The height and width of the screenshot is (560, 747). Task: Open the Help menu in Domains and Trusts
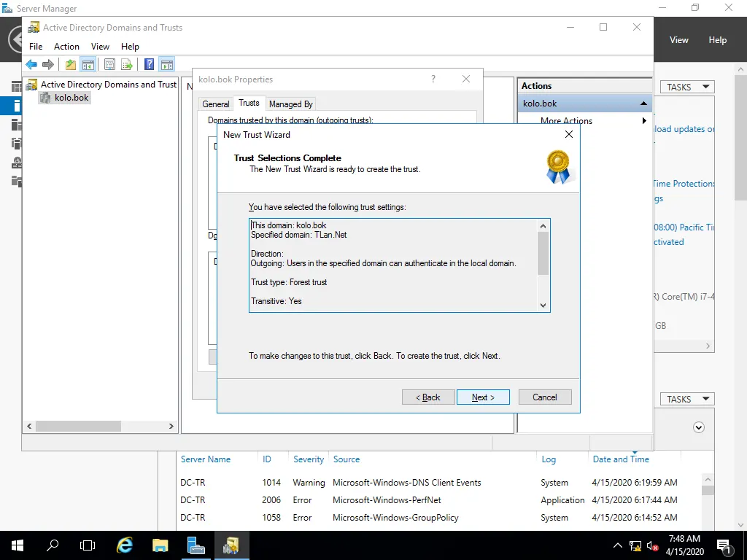(x=130, y=46)
